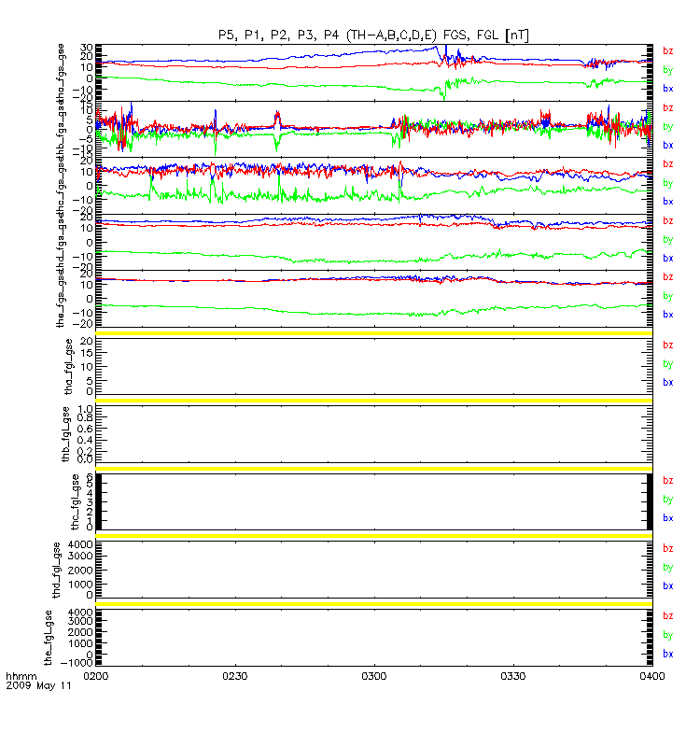
Task: Click the 0330 time axis label
Action: pyautogui.click(x=512, y=676)
